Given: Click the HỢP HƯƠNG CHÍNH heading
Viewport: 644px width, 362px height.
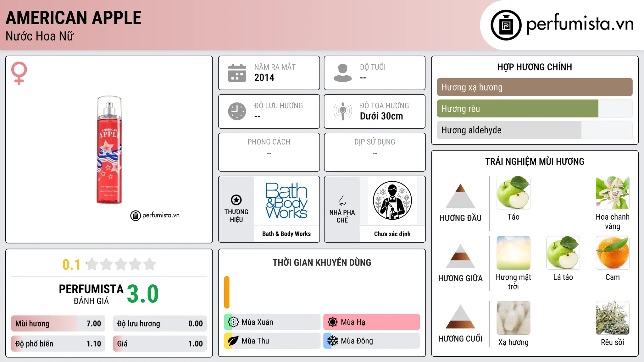Looking at the screenshot, I should 535,67.
